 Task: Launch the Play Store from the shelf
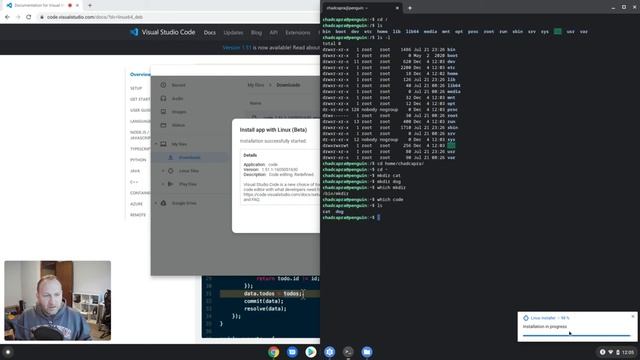point(311,352)
